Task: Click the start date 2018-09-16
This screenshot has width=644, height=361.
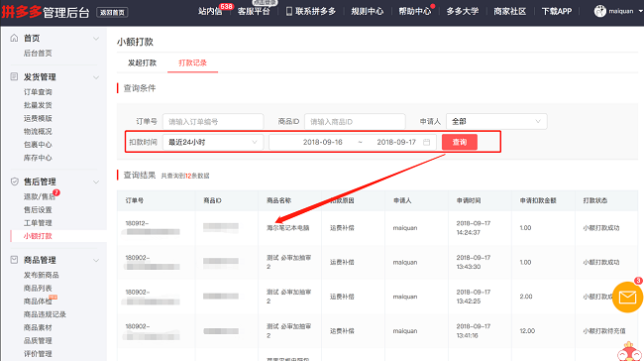Action: coord(322,142)
